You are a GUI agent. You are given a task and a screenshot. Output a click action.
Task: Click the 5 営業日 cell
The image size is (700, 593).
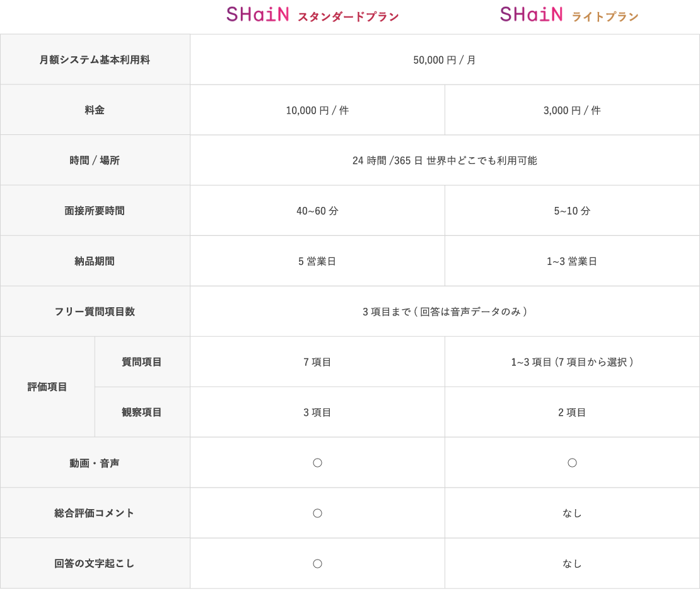click(x=317, y=261)
